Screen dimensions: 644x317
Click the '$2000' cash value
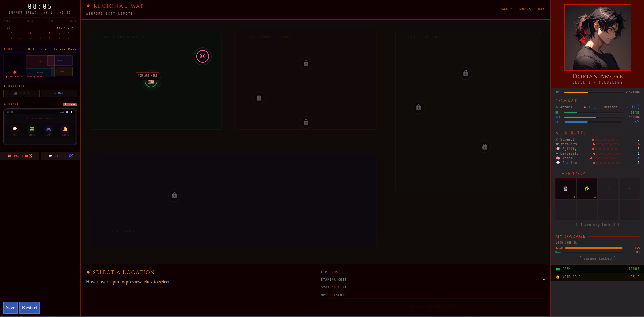click(x=634, y=269)
